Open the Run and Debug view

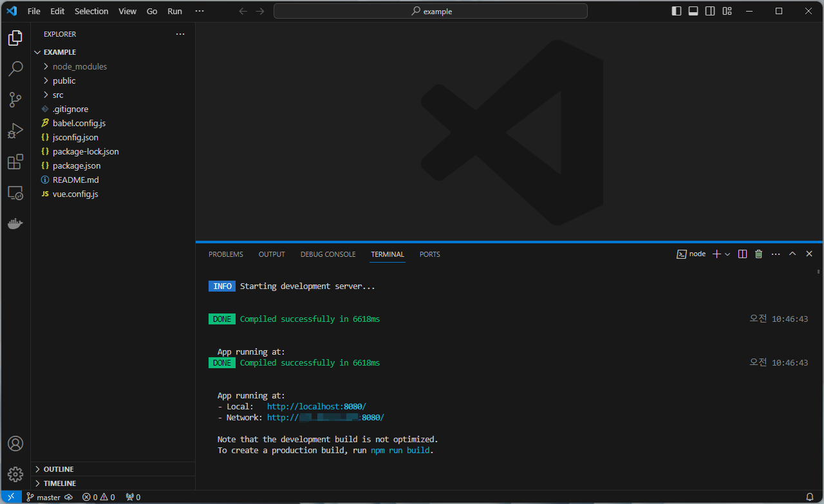coord(15,131)
